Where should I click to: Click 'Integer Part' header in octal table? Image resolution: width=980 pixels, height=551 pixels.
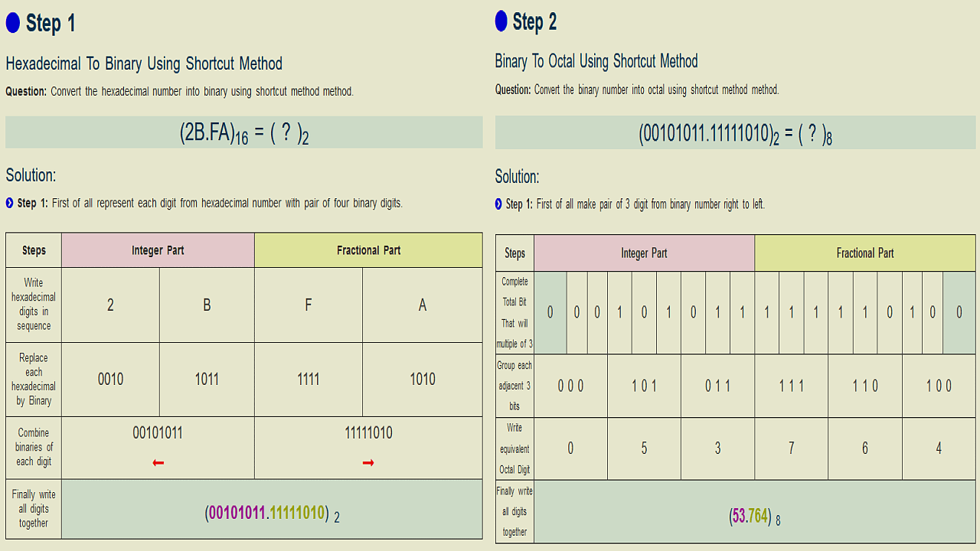pyautogui.click(x=644, y=253)
